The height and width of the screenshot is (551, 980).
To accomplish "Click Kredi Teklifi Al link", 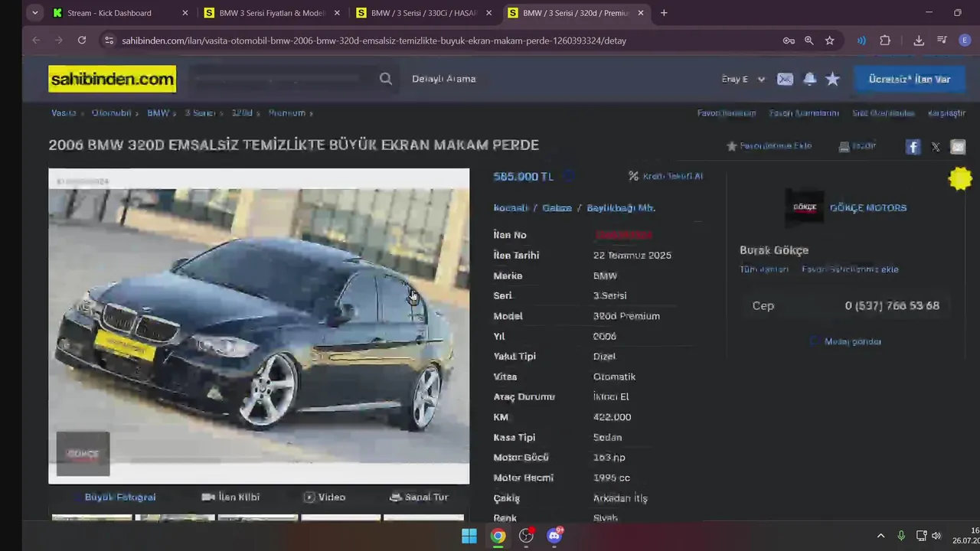I will tap(665, 176).
